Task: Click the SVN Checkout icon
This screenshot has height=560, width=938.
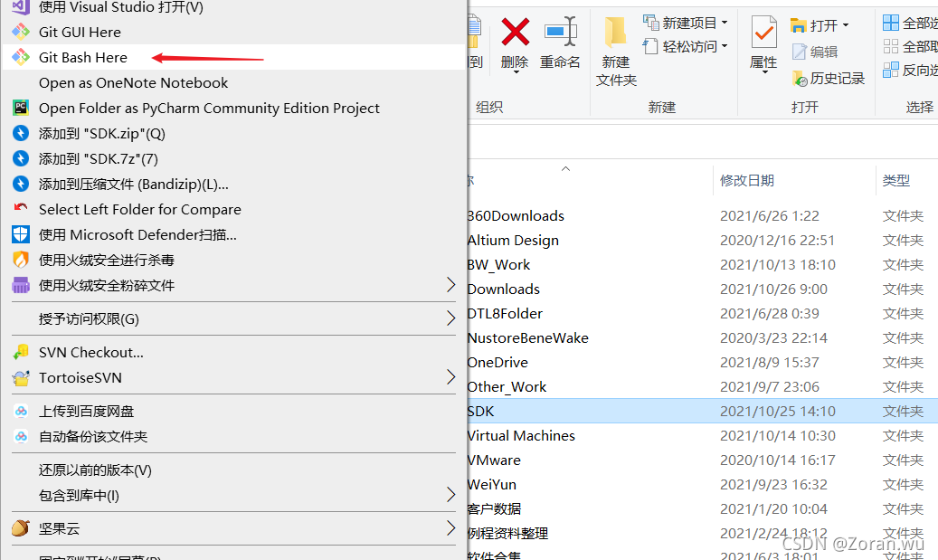Action: (x=21, y=352)
